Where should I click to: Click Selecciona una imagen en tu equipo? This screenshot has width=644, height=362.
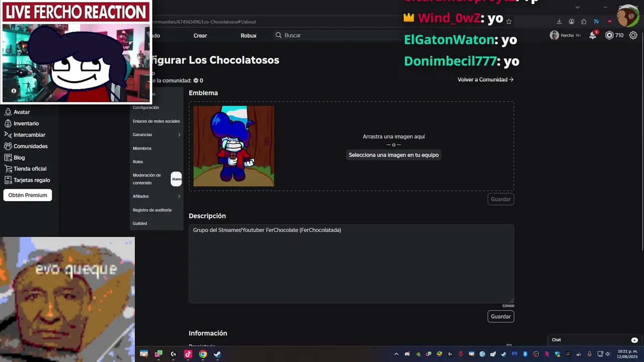pyautogui.click(x=394, y=155)
